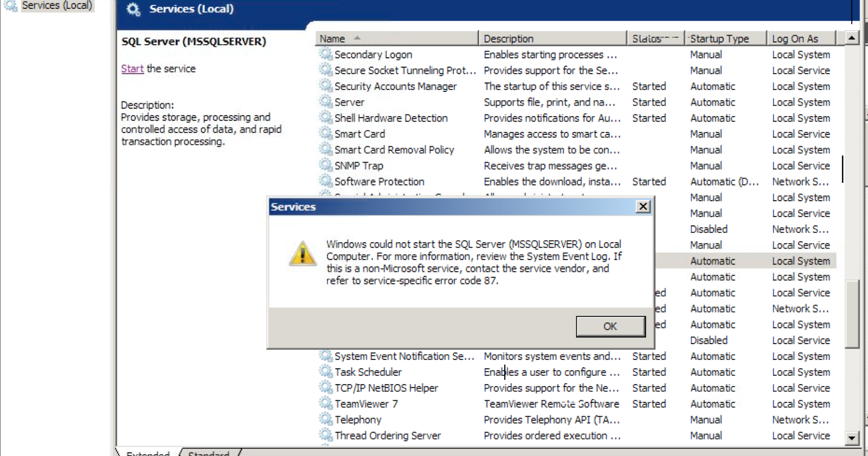This screenshot has width=868, height=456.
Task: Sort by the Description column header
Action: (x=553, y=38)
